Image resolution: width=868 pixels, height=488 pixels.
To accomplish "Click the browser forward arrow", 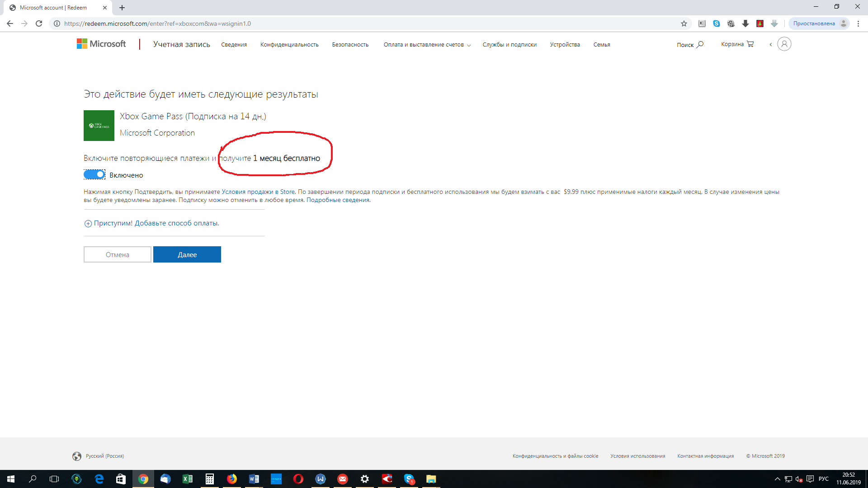I will (x=24, y=23).
